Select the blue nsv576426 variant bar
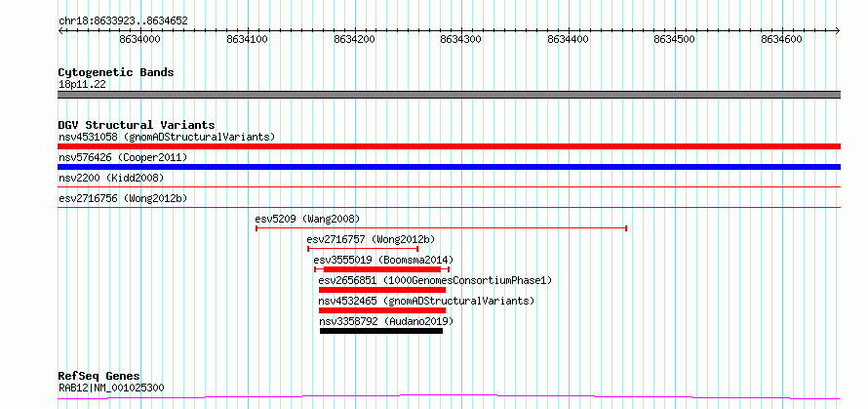Image resolution: width=868 pixels, height=409 pixels. pos(449,167)
